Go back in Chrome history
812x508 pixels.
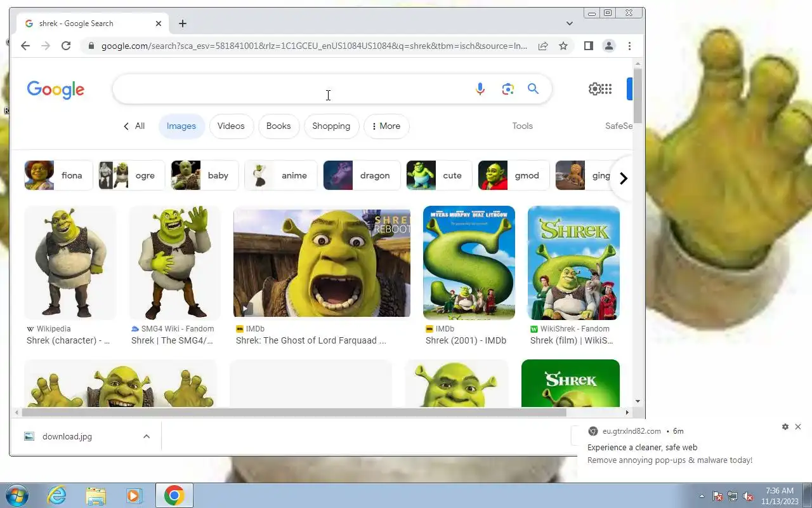click(x=25, y=46)
